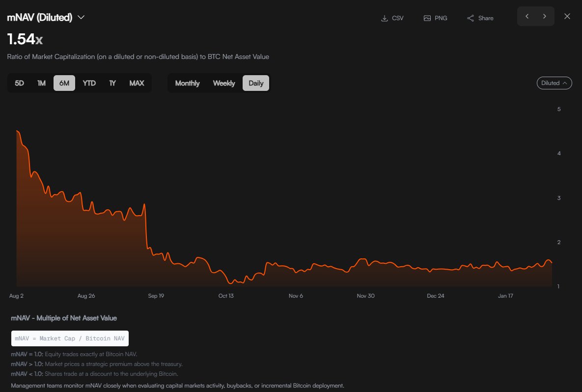Image resolution: width=582 pixels, height=392 pixels.
Task: Set chart interval to Weekly
Action: click(224, 83)
